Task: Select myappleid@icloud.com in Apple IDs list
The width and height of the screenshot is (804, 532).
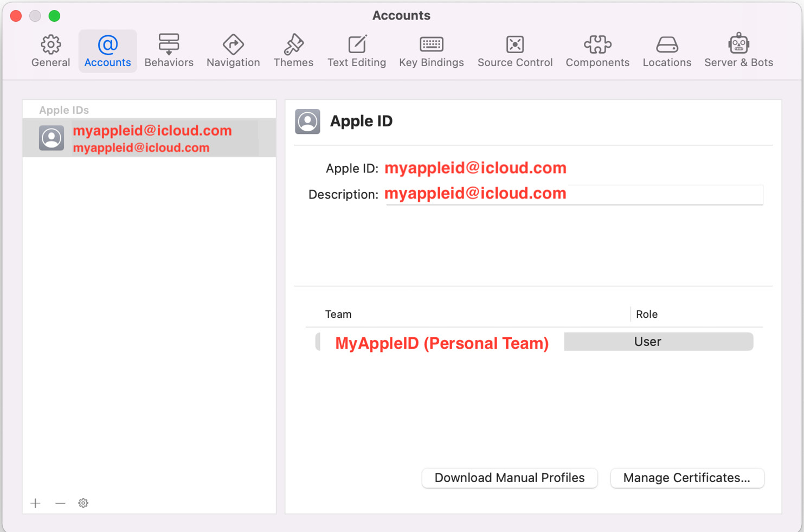Action: [149, 138]
